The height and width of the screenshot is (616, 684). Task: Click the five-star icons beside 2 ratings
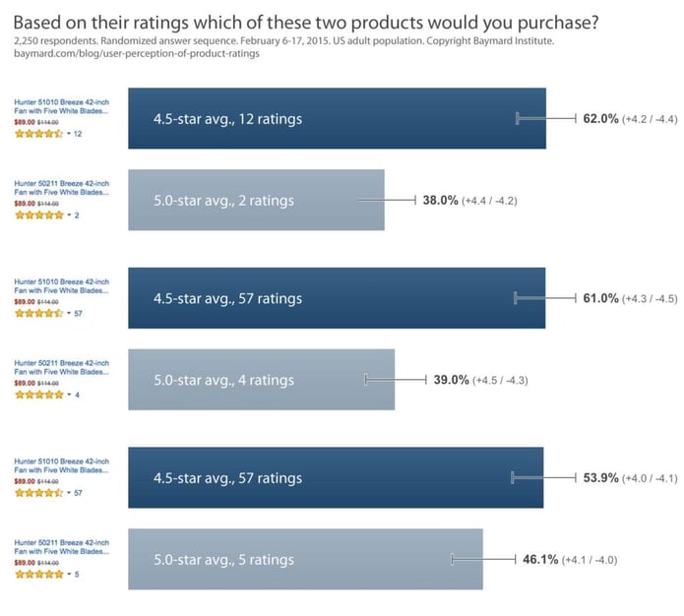(39, 216)
